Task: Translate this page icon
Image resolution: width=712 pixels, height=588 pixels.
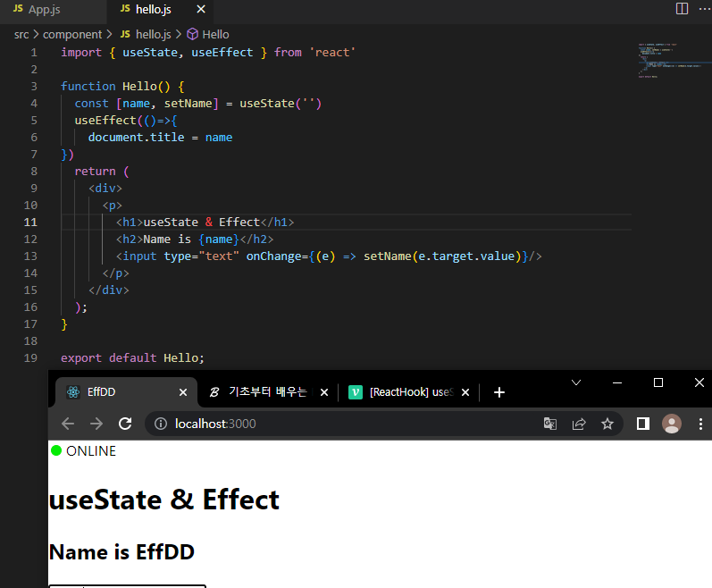Action: pos(550,424)
